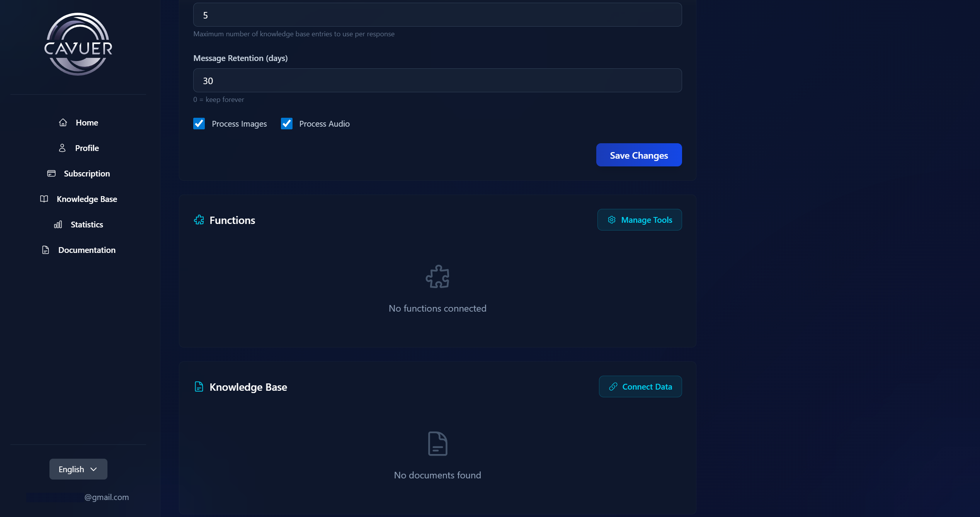The image size is (980, 517).
Task: Click the gear icon in Manage Tools
Action: [612, 220]
